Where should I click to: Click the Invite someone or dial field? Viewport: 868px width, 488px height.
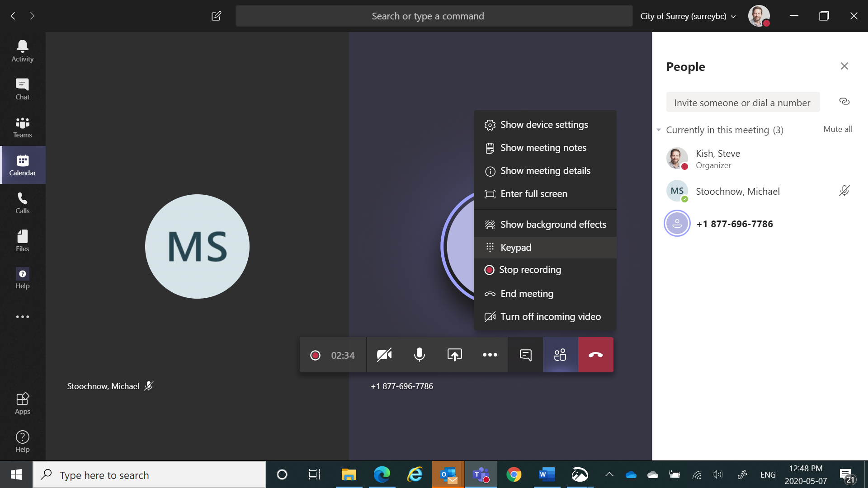point(743,103)
